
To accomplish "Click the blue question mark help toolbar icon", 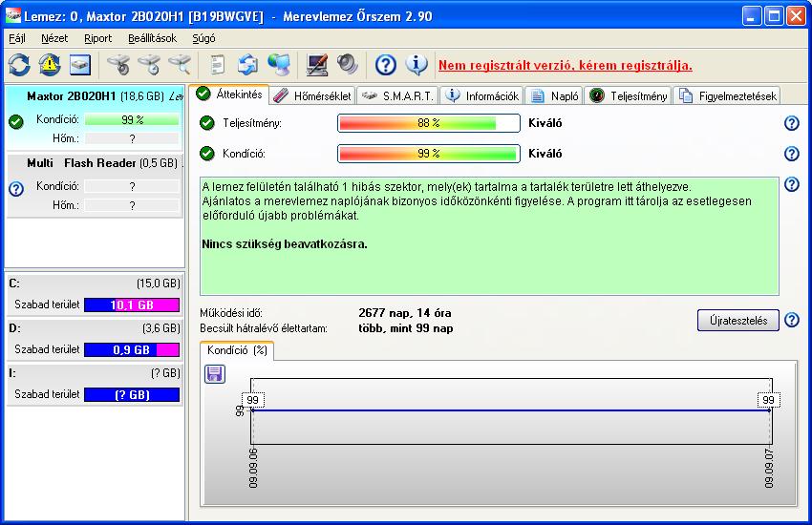I will point(386,65).
